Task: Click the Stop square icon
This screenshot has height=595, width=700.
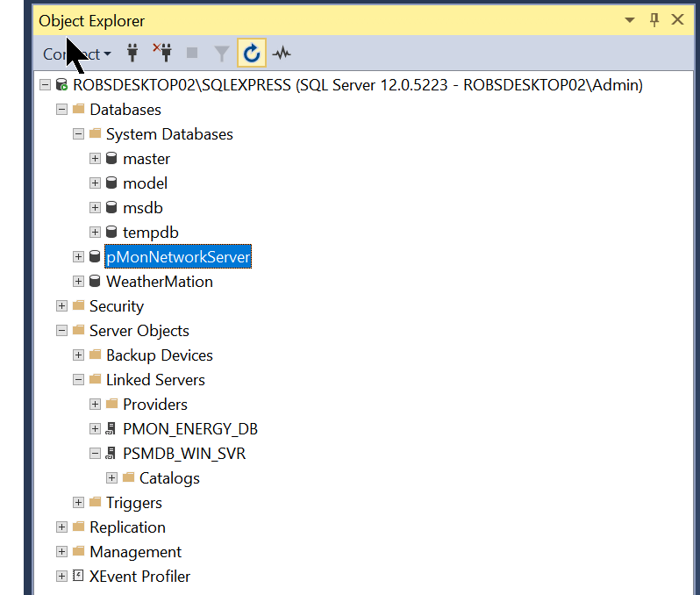Action: tap(192, 54)
